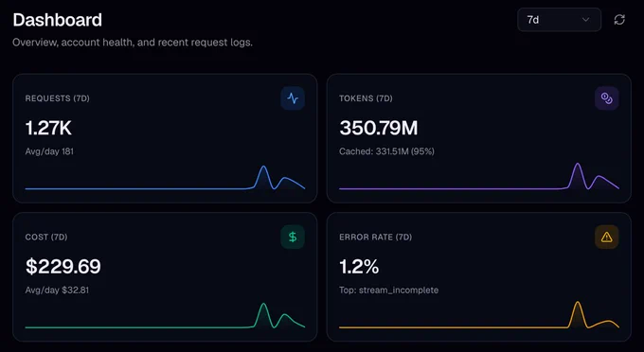Click the Requests activity pulse icon

293,98
